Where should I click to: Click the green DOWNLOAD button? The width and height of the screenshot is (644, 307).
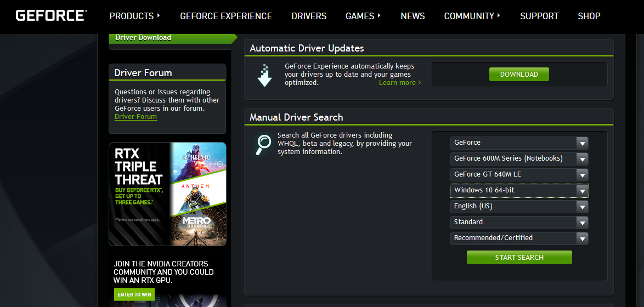[x=519, y=75]
